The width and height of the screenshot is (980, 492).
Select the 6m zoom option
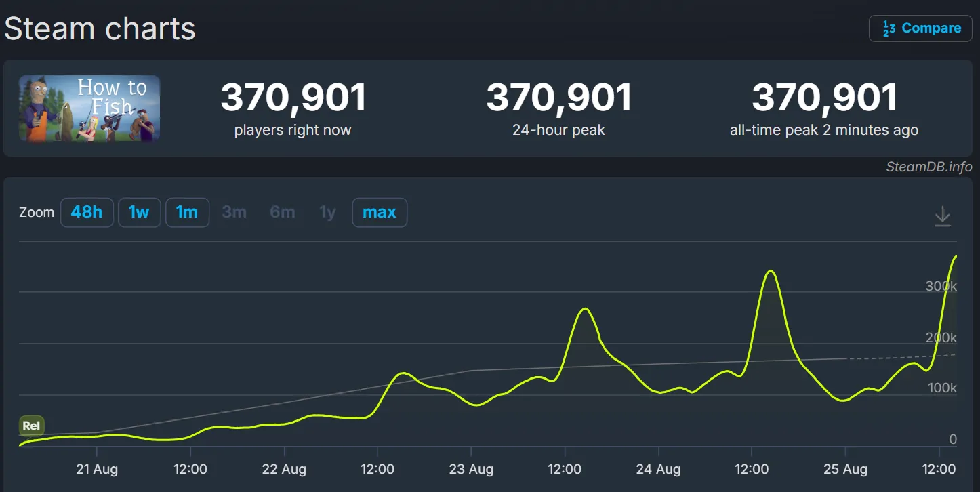283,212
